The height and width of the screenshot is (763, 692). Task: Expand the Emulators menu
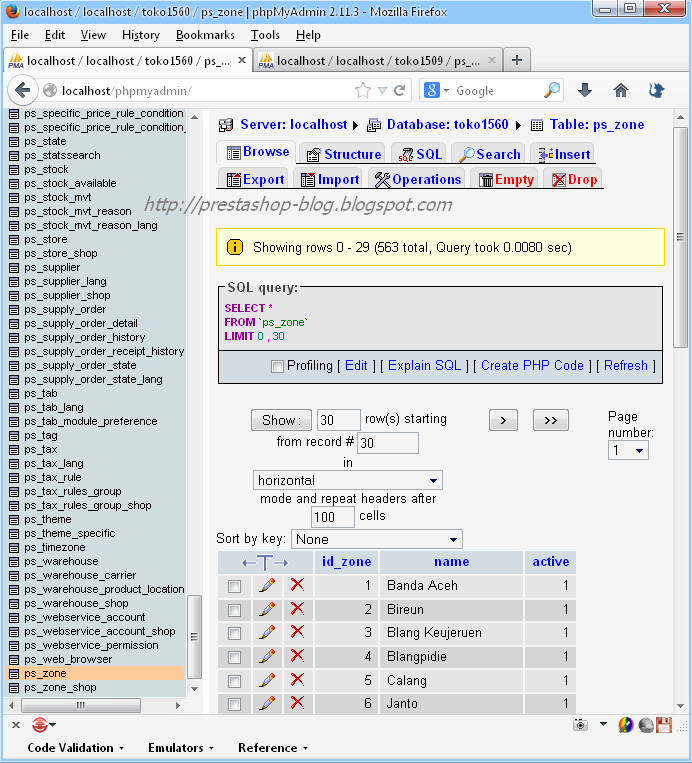[x=181, y=748]
